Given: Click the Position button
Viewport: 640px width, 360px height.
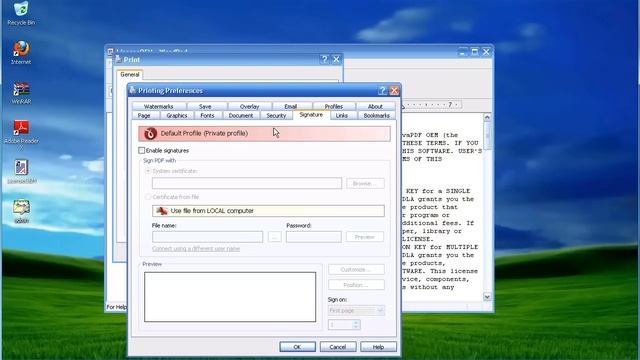Looking at the screenshot, I should coord(356,285).
